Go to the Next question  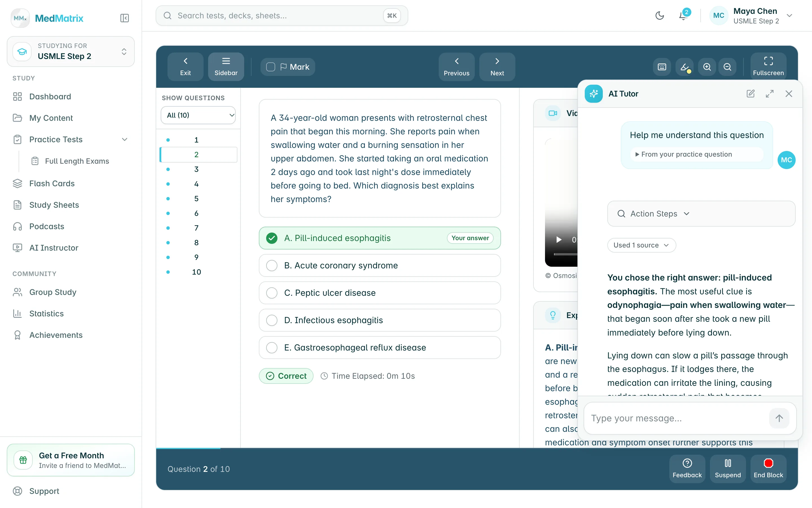pyautogui.click(x=497, y=67)
